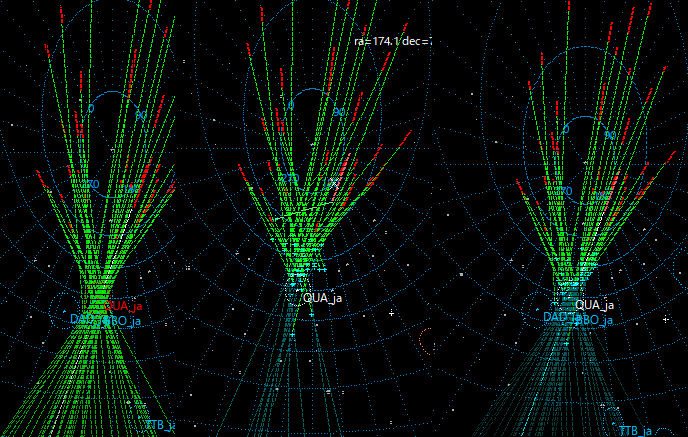The image size is (688, 437).
Task: Click the 70 label in left panel
Action: tap(92, 185)
